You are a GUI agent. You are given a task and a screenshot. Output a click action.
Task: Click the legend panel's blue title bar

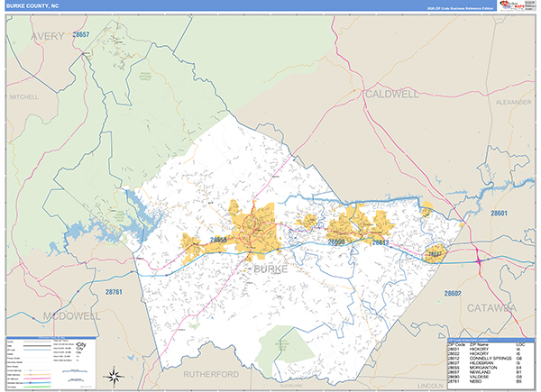click(51, 338)
